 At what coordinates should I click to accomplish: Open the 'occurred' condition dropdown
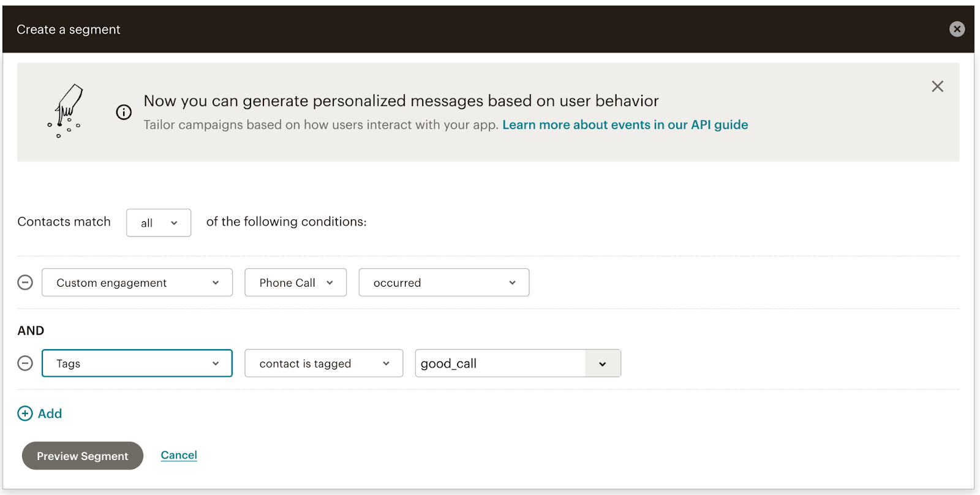[443, 282]
